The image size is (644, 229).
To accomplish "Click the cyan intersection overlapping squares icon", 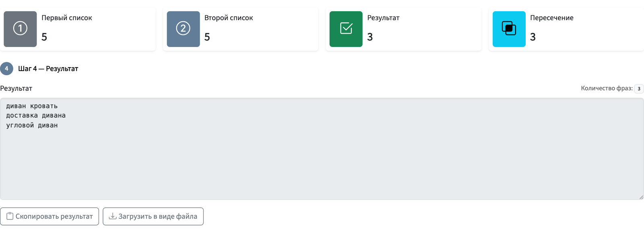I will pyautogui.click(x=509, y=29).
